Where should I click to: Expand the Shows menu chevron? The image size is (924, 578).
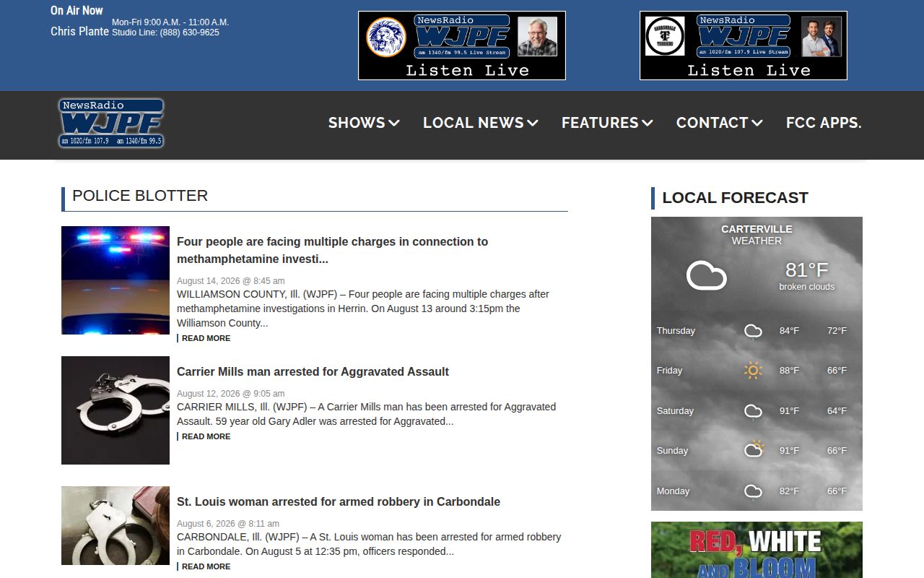394,124
